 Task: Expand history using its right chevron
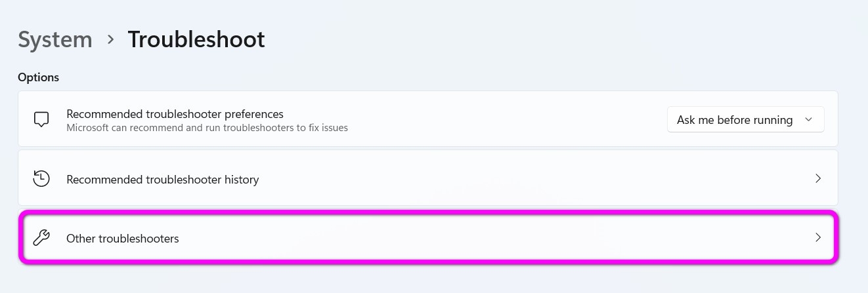tap(818, 178)
